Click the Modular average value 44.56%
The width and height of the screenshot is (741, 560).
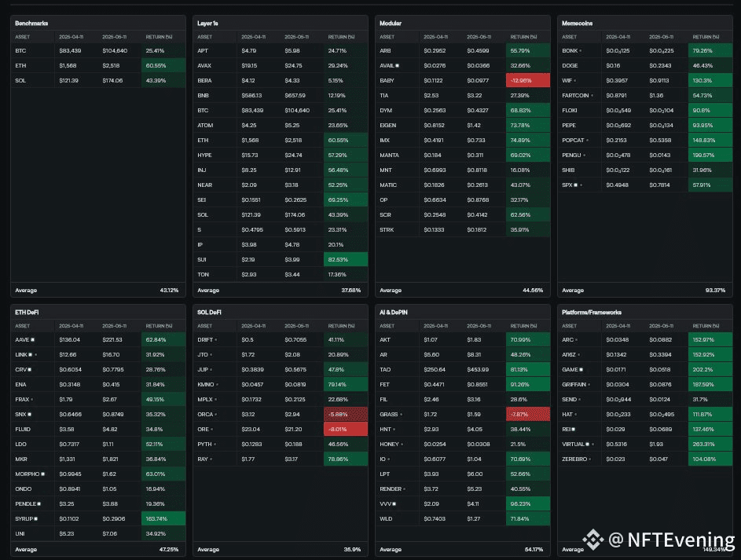point(533,291)
